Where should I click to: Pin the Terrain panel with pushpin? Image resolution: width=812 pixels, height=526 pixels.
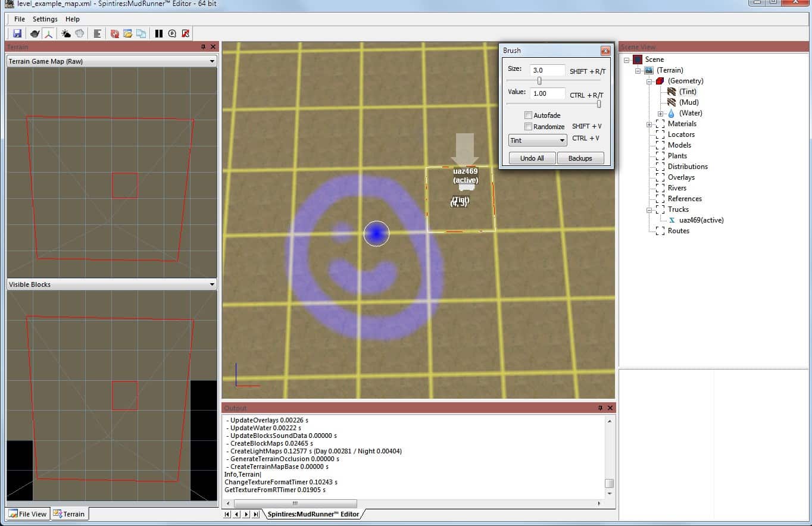point(203,47)
